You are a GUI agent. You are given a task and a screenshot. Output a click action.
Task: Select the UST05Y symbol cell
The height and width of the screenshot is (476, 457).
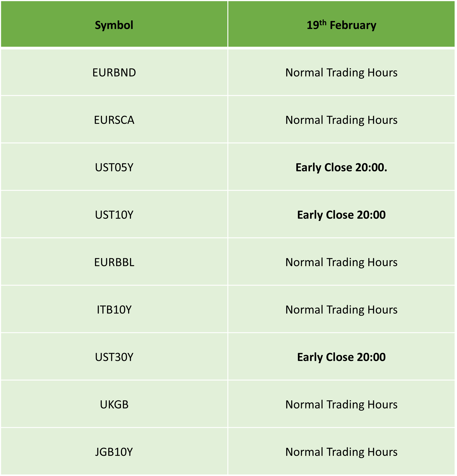coord(114,167)
